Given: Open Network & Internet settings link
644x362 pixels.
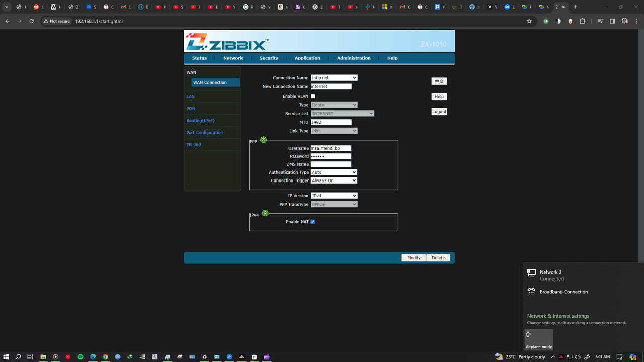Looking at the screenshot, I should [558, 316].
